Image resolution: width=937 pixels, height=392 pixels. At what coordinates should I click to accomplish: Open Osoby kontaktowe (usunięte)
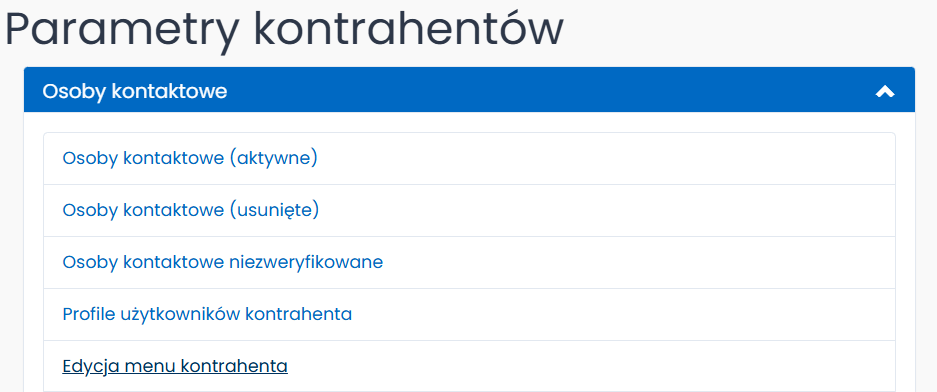[191, 210]
